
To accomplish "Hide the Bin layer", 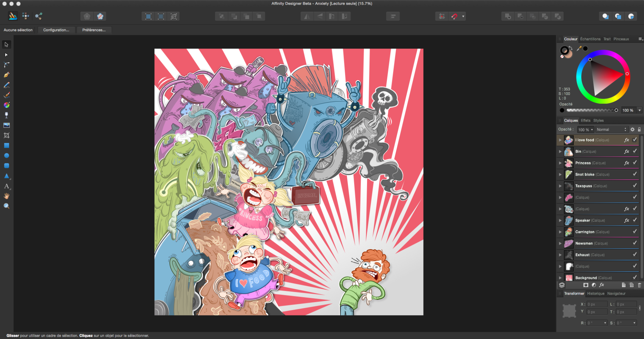I will 635,151.
